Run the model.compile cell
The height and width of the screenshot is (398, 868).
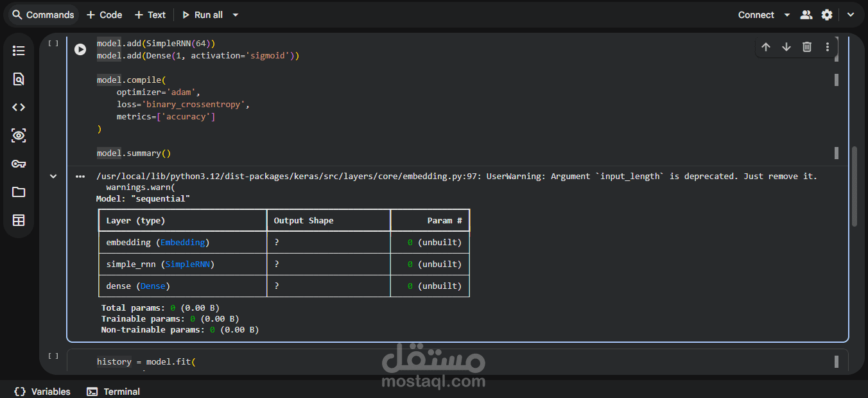click(x=80, y=49)
